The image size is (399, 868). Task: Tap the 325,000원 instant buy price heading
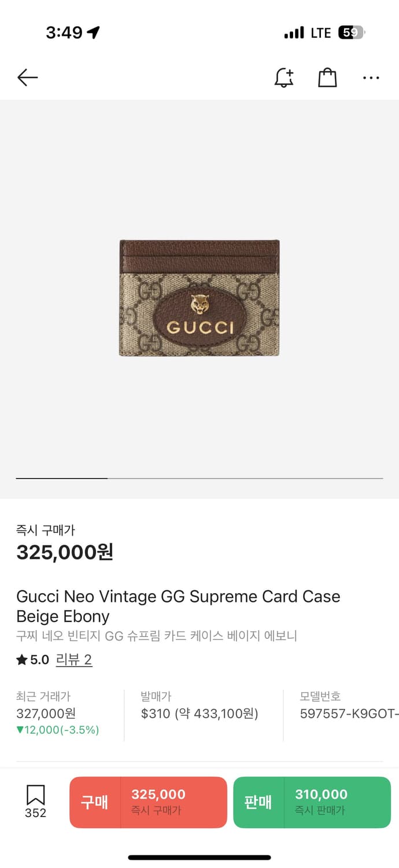pos(65,552)
